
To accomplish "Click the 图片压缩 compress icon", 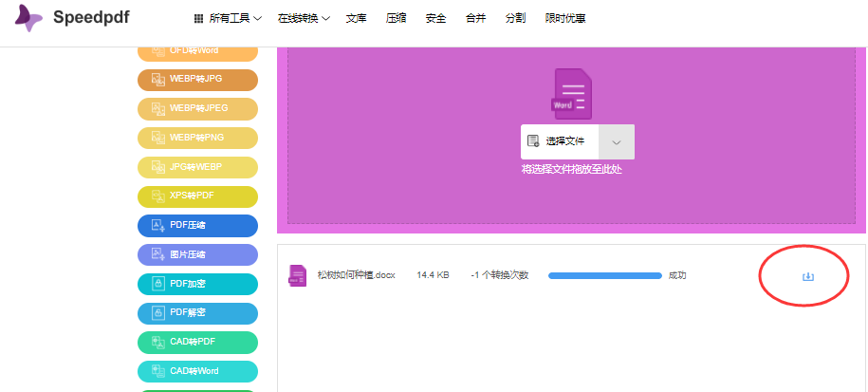I will click(x=158, y=254).
